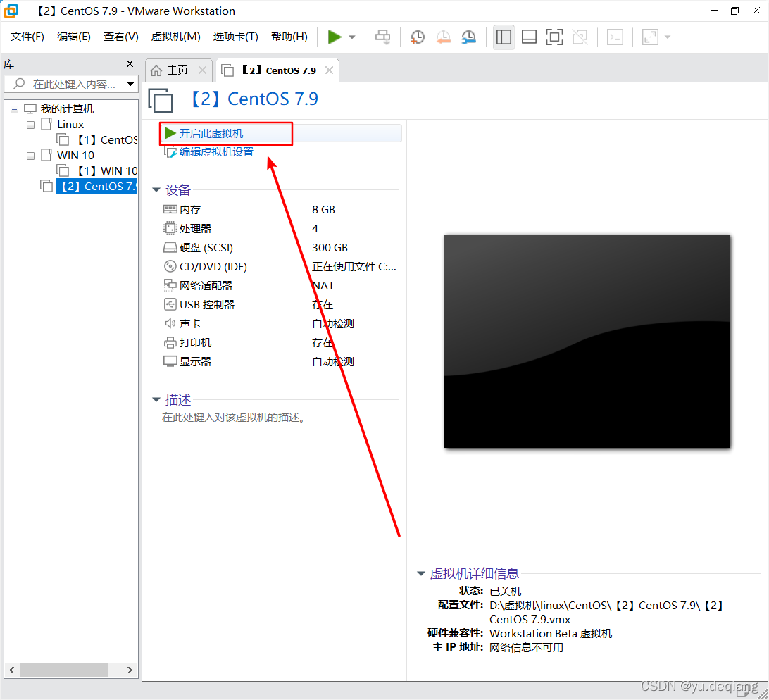Collapse the Linux folder node
The width and height of the screenshot is (769, 700).
point(30,125)
